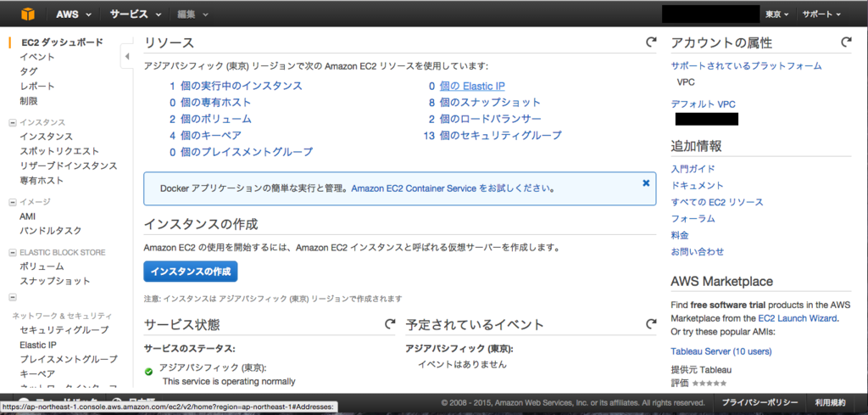Open 料金 link
Screen dimensions: 868x415
pos(680,235)
